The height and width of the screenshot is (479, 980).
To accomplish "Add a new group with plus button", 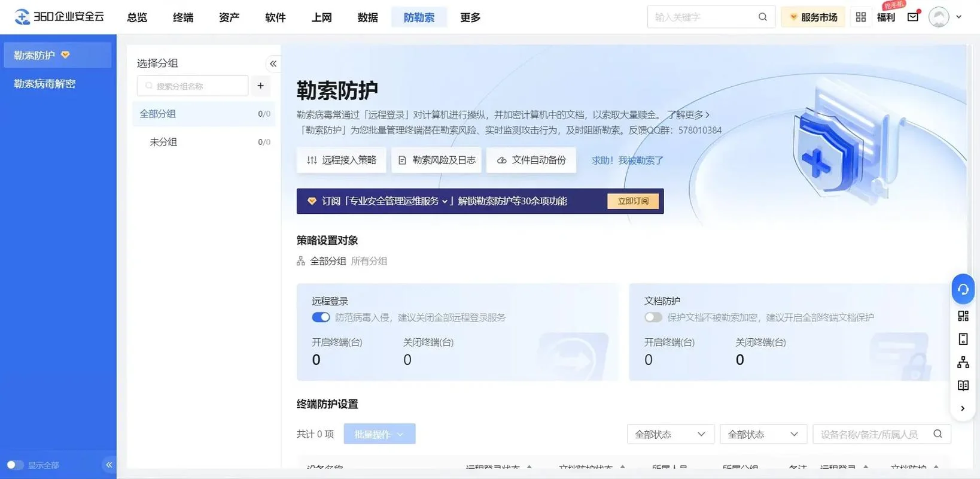I will pyautogui.click(x=261, y=86).
